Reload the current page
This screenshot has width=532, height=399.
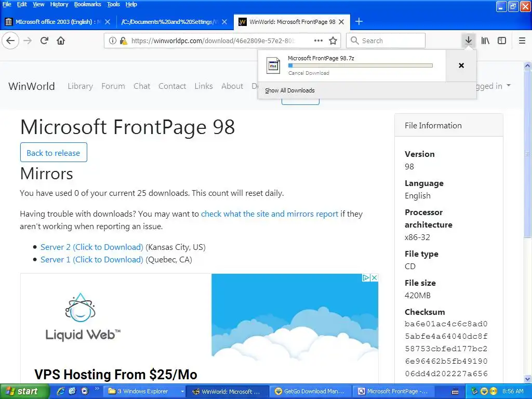pos(44,41)
